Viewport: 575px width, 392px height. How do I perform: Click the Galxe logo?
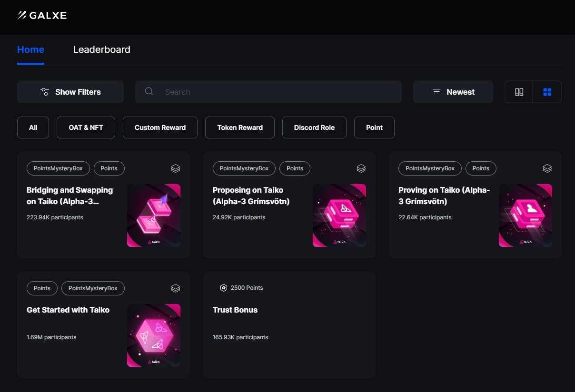42,15
